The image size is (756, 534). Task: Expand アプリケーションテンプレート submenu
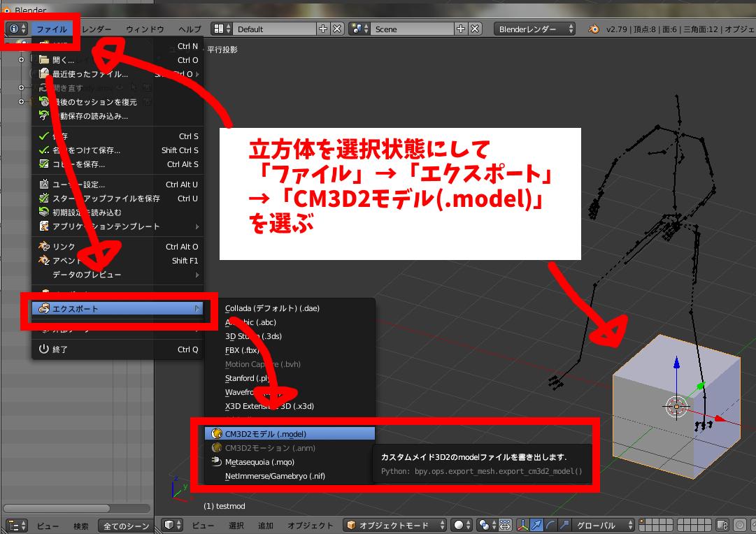click(x=117, y=226)
